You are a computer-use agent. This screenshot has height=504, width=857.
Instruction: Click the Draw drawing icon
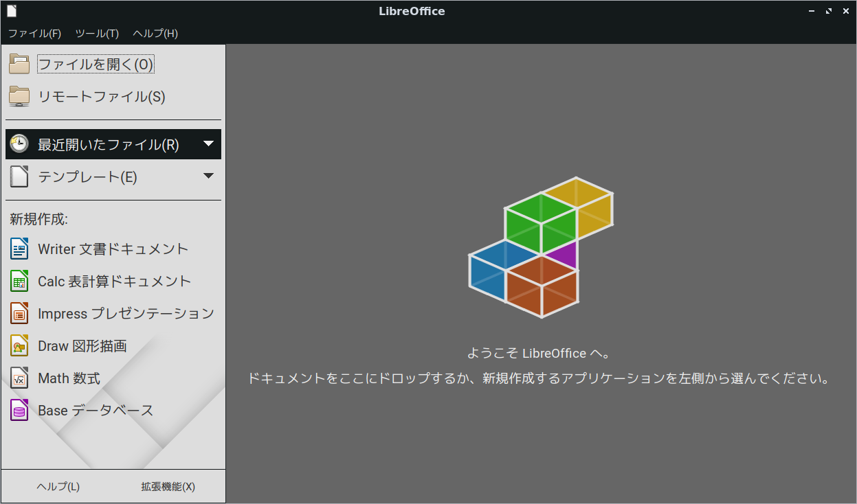click(19, 345)
